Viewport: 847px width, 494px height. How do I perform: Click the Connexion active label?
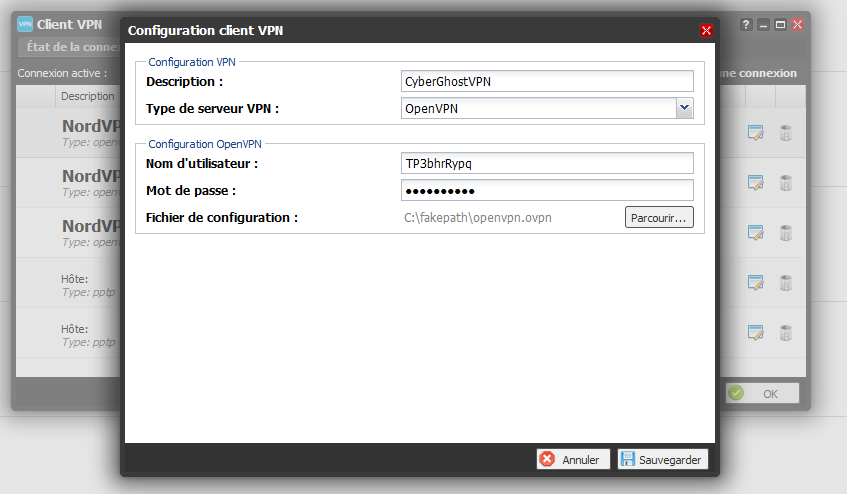point(62,73)
